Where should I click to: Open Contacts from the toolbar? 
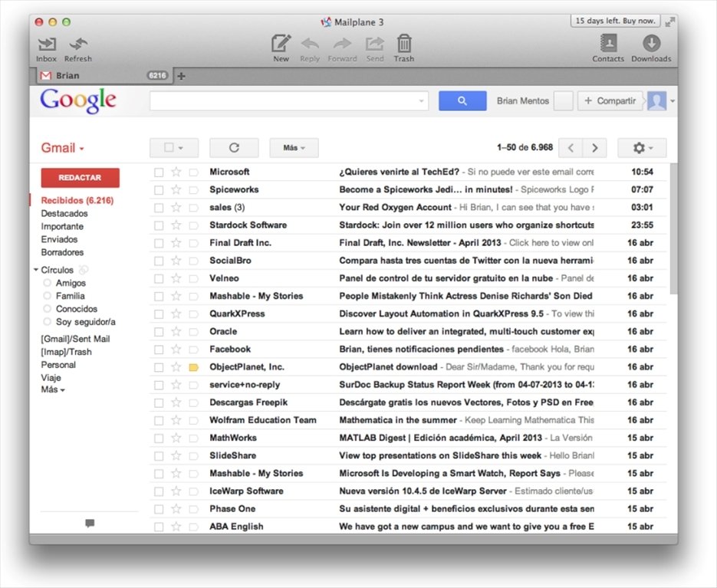tap(608, 48)
